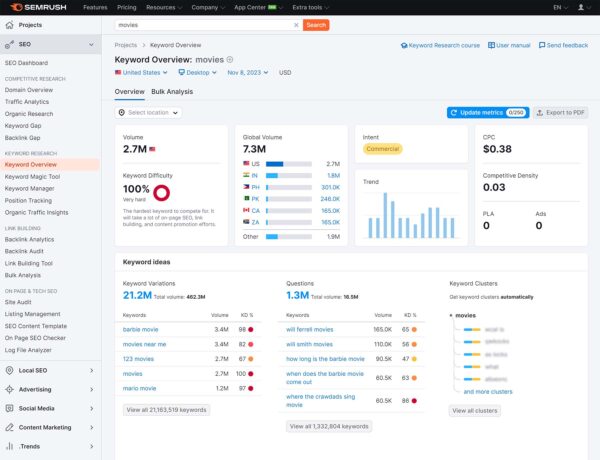600x460 pixels.
Task: Switch to the Bulk Analysis tab
Action: [172, 91]
